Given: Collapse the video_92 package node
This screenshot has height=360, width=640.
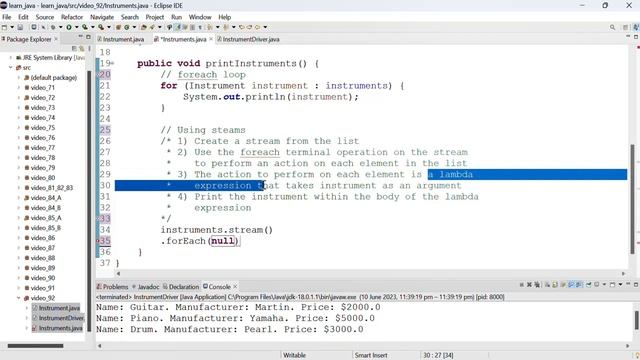Looking at the screenshot, I should point(19,298).
